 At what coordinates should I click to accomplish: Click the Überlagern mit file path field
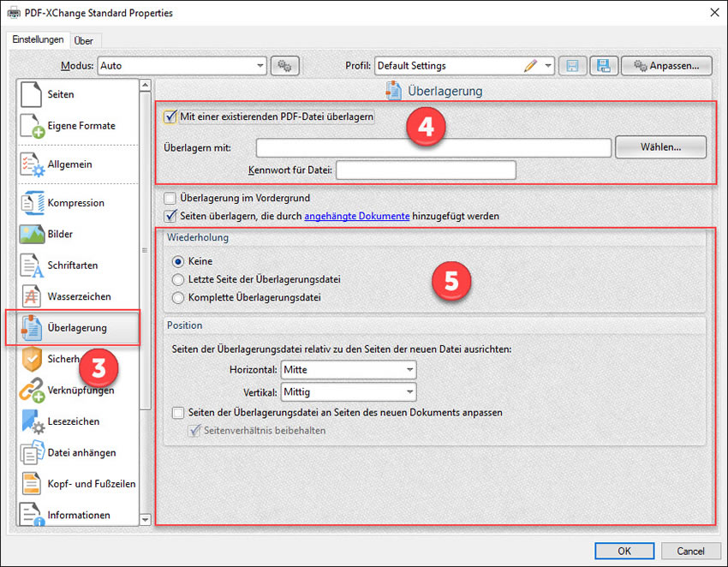point(433,148)
